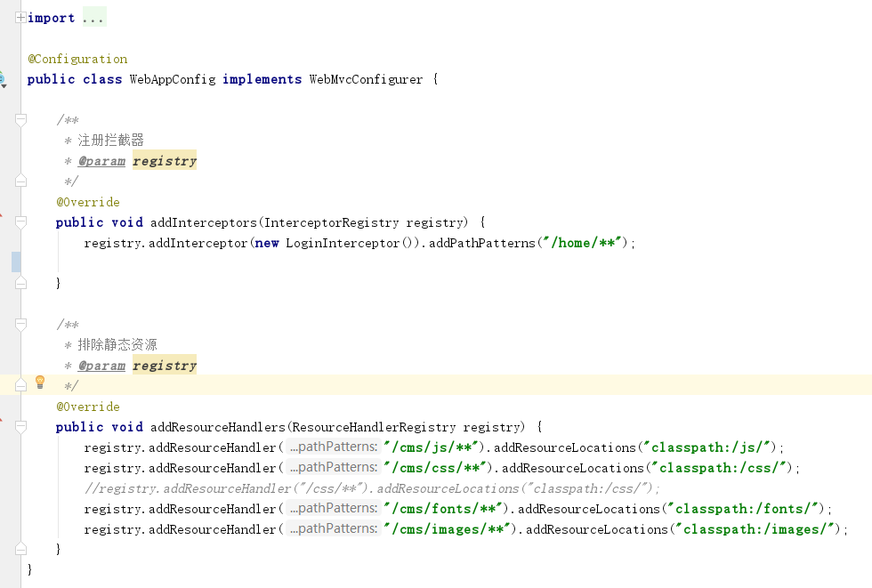Click the WebMvcConfigurer interface name
This screenshot has width=872, height=588.
366,79
